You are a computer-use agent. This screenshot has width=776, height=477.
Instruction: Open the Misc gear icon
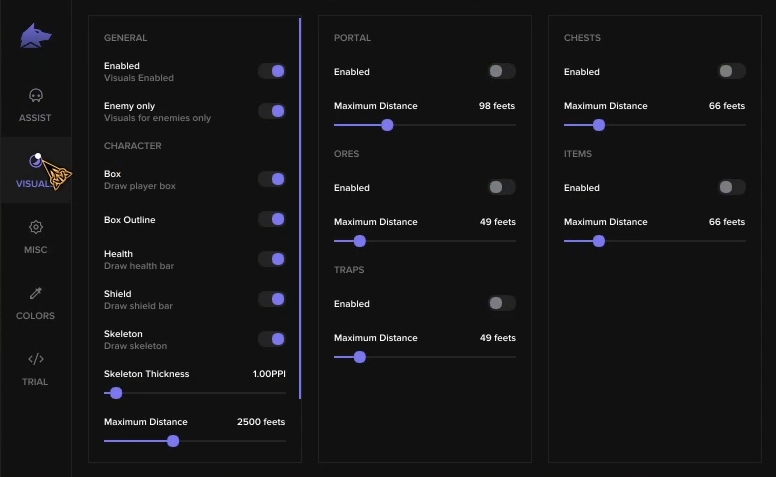pyautogui.click(x=36, y=227)
